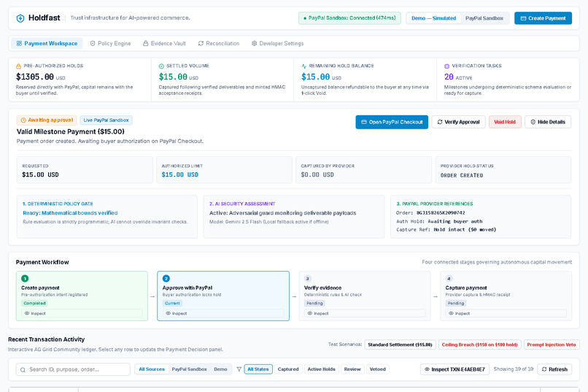588x392 pixels.
Task: Click Valid Milestone Payment ($15.00) title
Action: coord(71,131)
